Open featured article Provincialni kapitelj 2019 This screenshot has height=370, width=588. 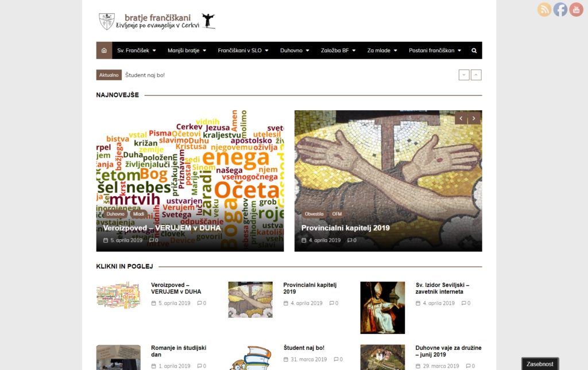(x=345, y=228)
